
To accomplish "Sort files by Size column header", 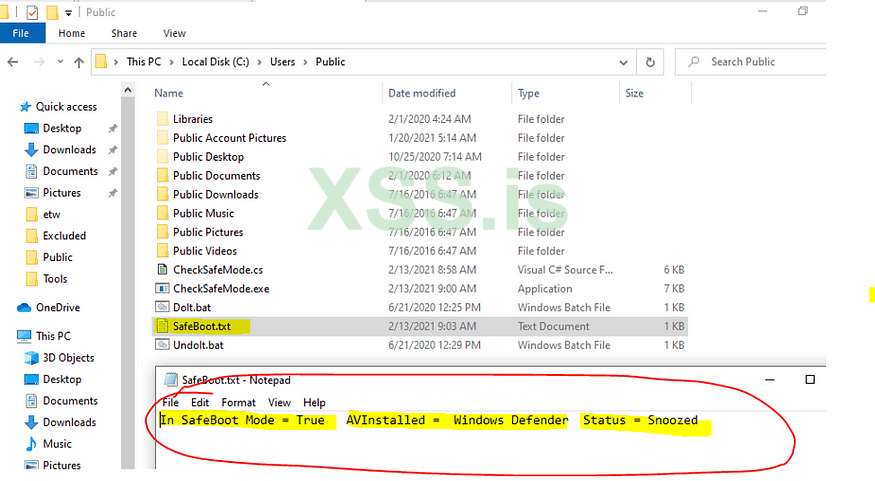I will [x=634, y=93].
